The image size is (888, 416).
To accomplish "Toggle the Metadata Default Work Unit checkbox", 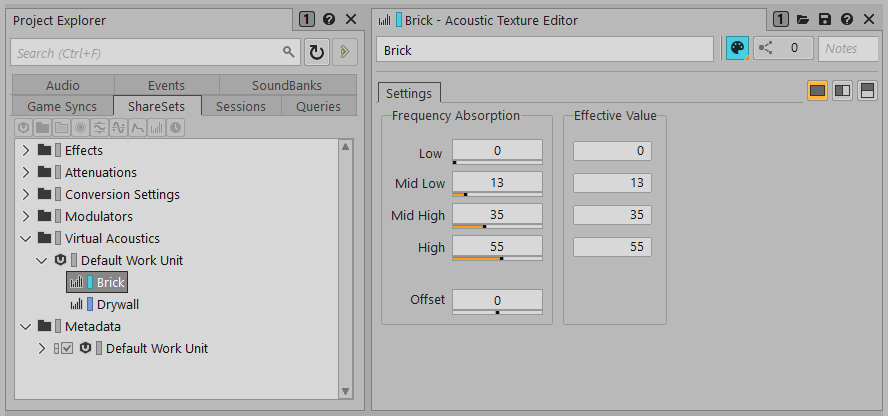I will point(67,348).
